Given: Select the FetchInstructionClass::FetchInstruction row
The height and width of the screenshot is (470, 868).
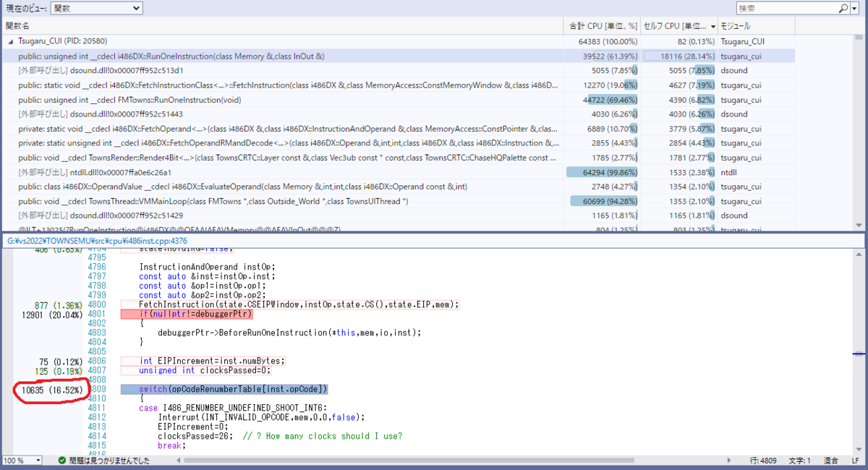Looking at the screenshot, I should (x=399, y=85).
